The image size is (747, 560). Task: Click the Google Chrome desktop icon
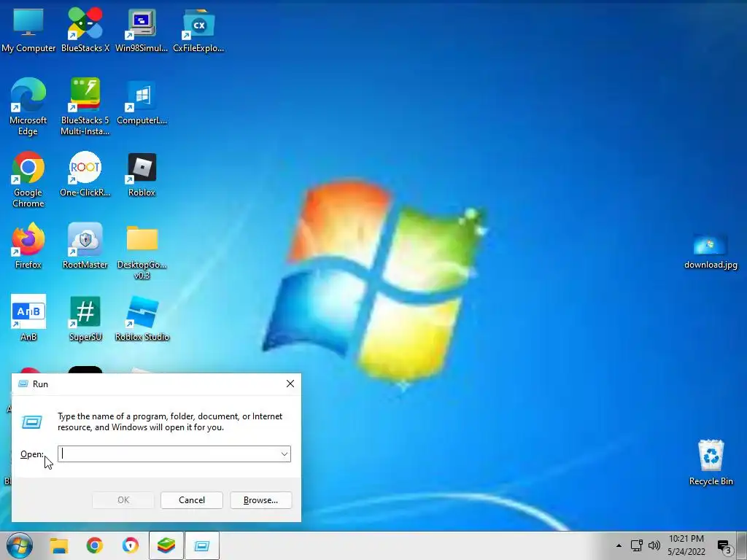28,179
